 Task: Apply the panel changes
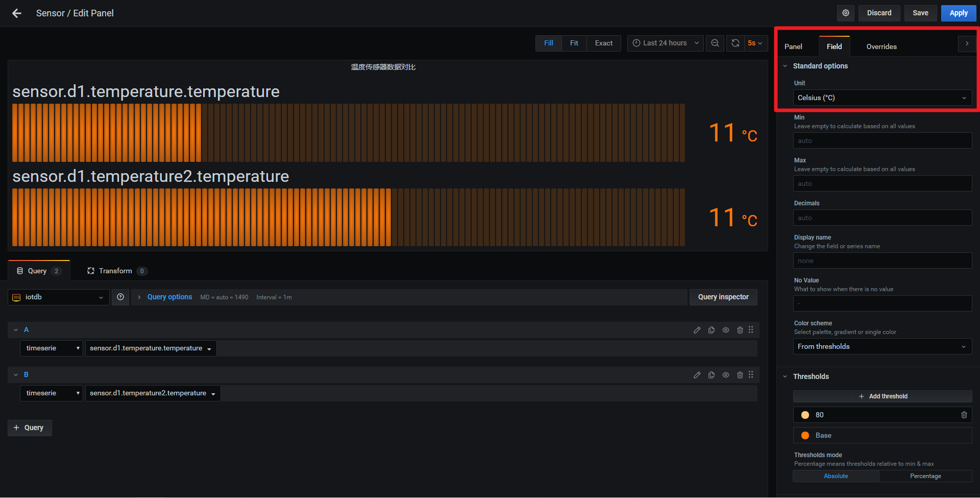(x=958, y=13)
